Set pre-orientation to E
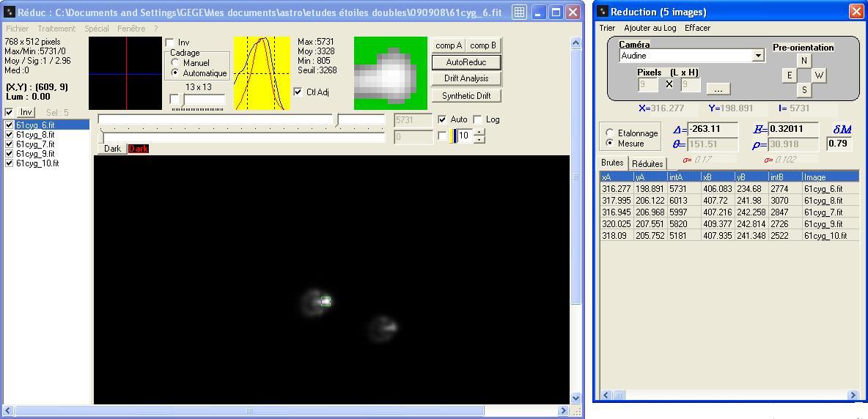The width and height of the screenshot is (868, 419). click(790, 75)
